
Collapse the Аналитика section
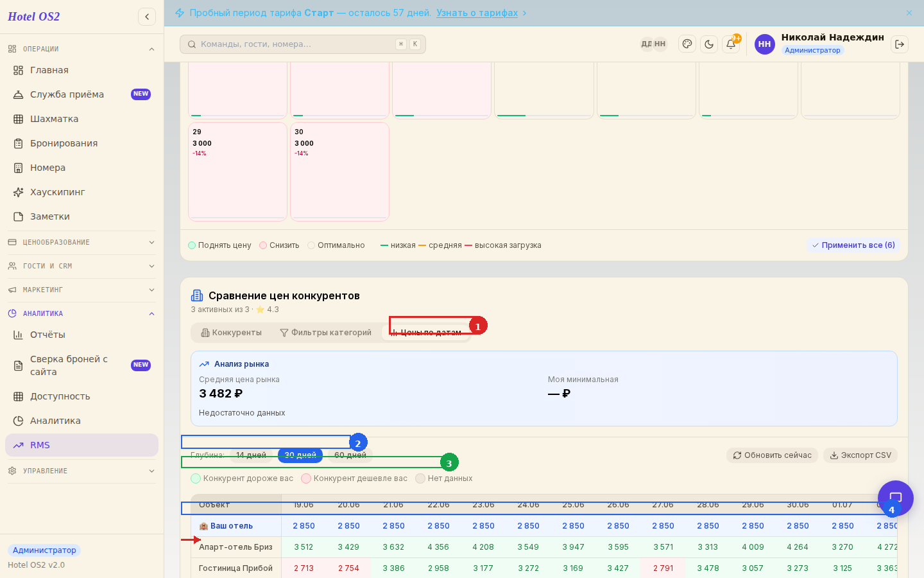[81, 313]
